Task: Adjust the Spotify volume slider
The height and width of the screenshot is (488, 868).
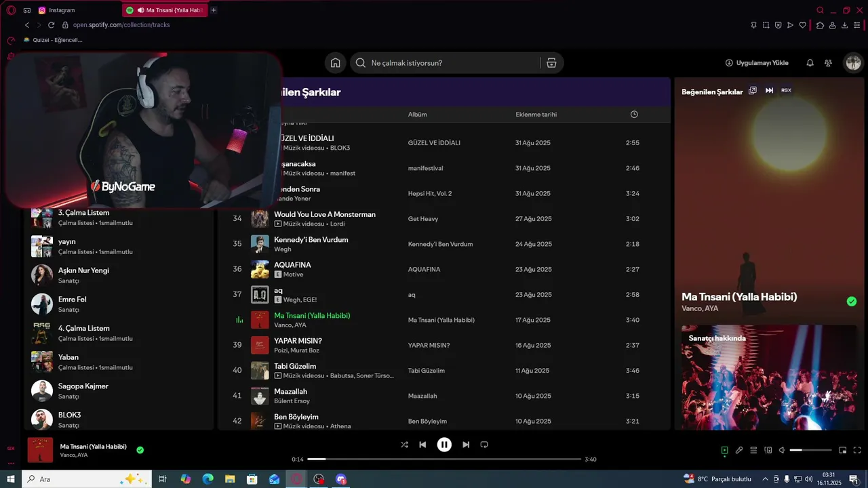Action: [811, 450]
